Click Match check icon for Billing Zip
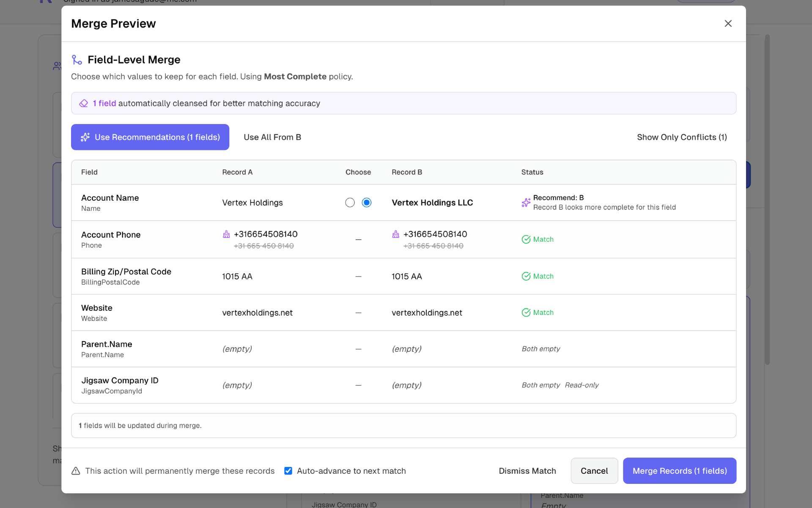812x508 pixels. (x=526, y=276)
